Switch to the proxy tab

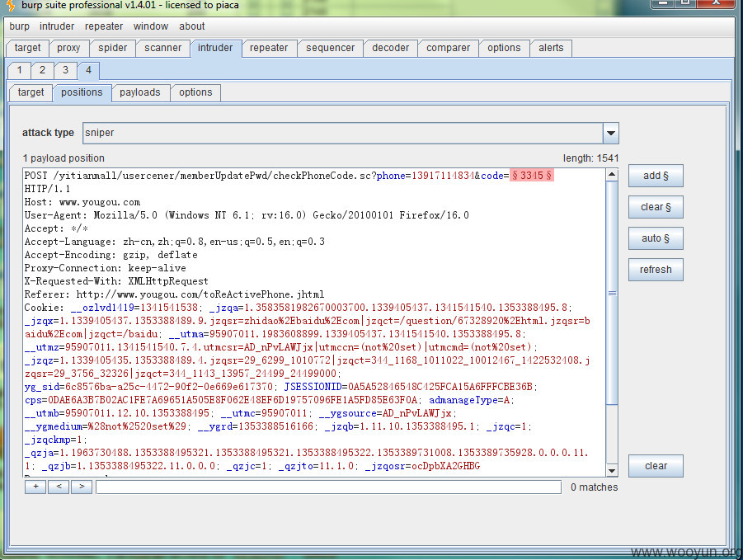[68, 48]
